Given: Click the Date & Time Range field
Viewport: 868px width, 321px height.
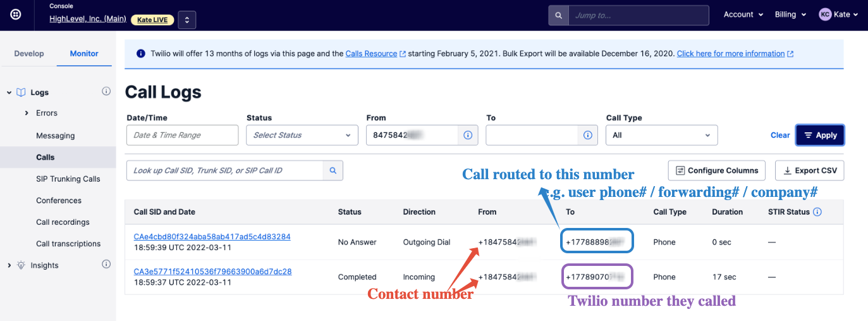Looking at the screenshot, I should (x=182, y=135).
